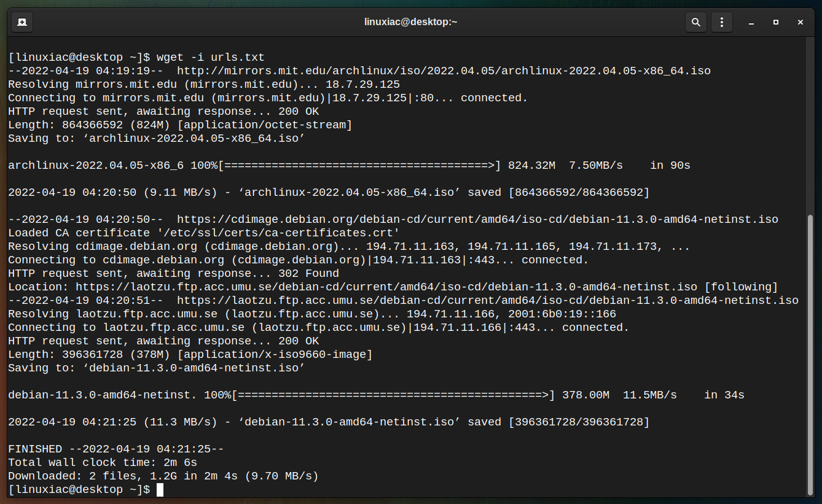Click the window title 'linuxiac@desktop:~'
This screenshot has width=822, height=504.
pos(410,22)
